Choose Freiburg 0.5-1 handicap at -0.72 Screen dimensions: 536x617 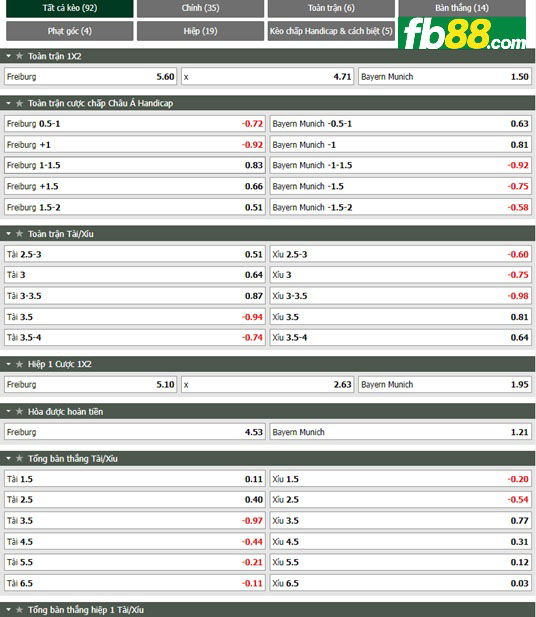tap(135, 124)
